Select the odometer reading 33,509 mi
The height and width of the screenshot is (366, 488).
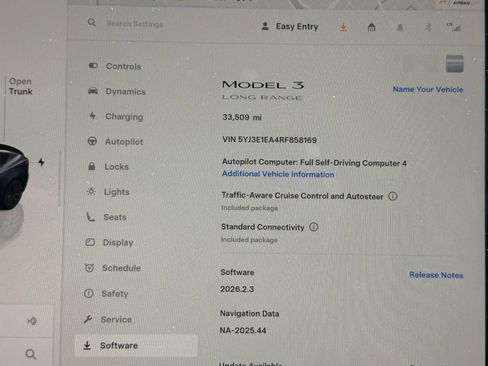click(x=242, y=117)
